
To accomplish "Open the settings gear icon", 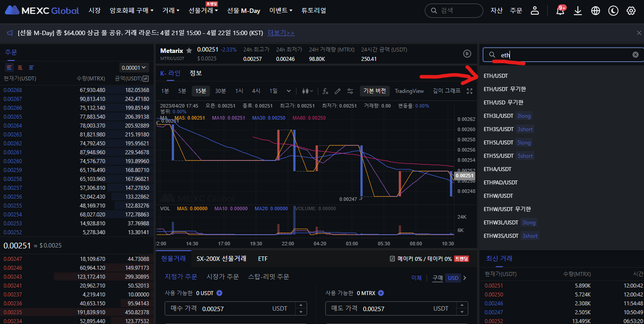I will 631,11.
